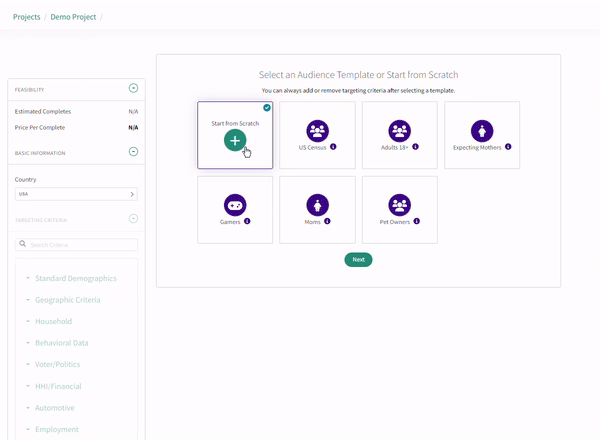
Task: Click the Adults 18+ label text
Action: click(395, 147)
